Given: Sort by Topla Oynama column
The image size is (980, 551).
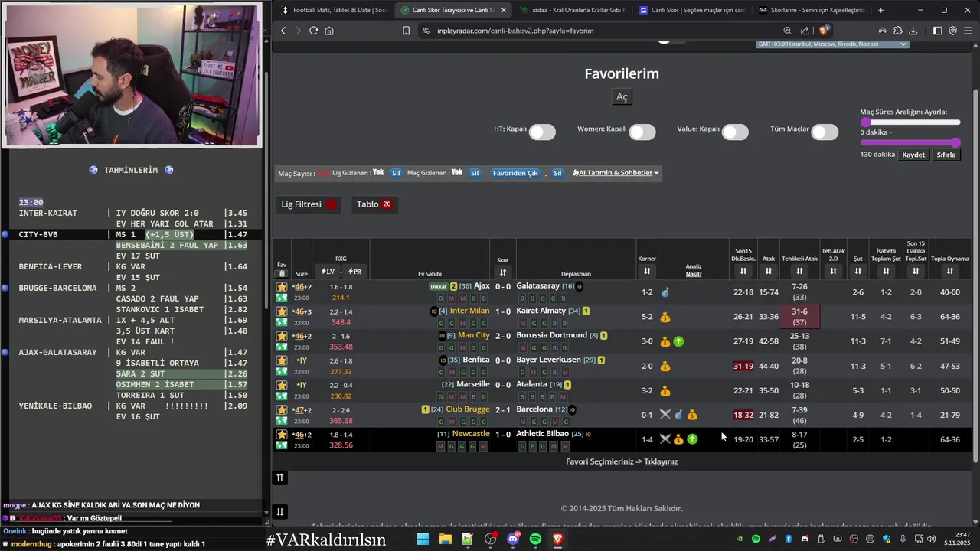Looking at the screenshot, I should click(949, 271).
